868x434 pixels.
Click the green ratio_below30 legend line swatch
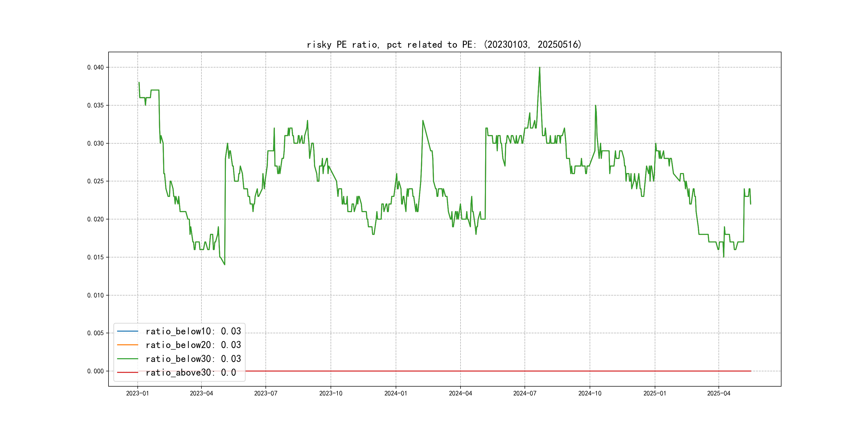(x=127, y=359)
